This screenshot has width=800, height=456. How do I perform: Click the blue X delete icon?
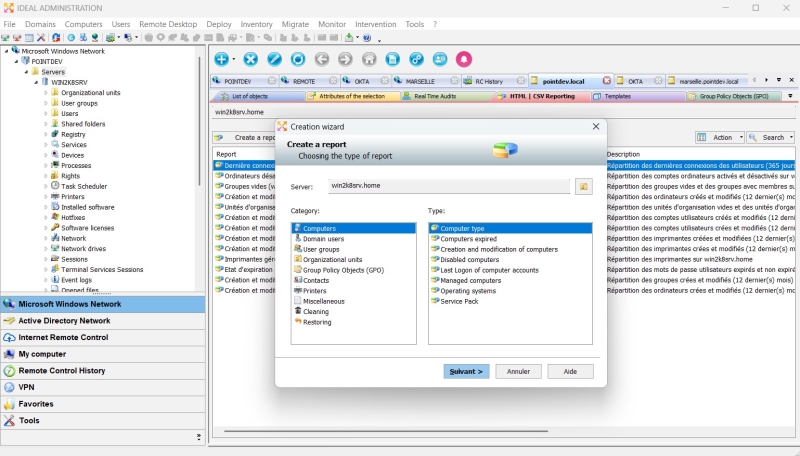pyautogui.click(x=251, y=60)
